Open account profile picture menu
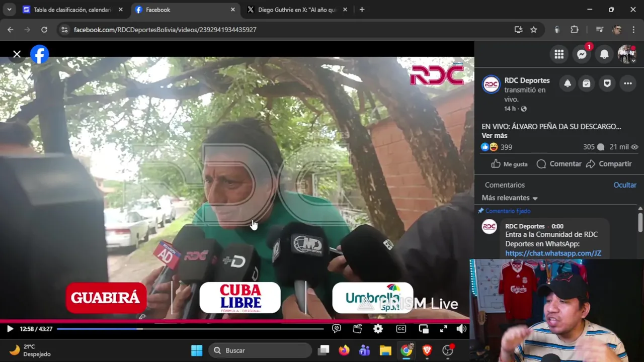Viewport: 644px width, 362px height. pyautogui.click(x=627, y=54)
